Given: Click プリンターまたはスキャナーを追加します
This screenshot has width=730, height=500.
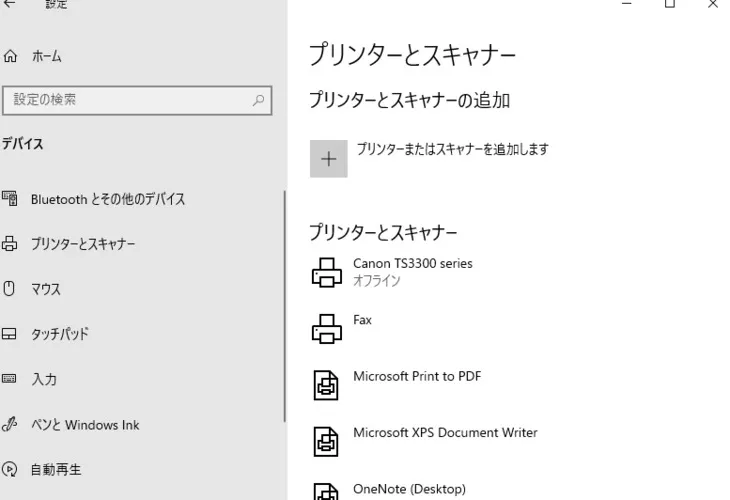Looking at the screenshot, I should point(452,150).
